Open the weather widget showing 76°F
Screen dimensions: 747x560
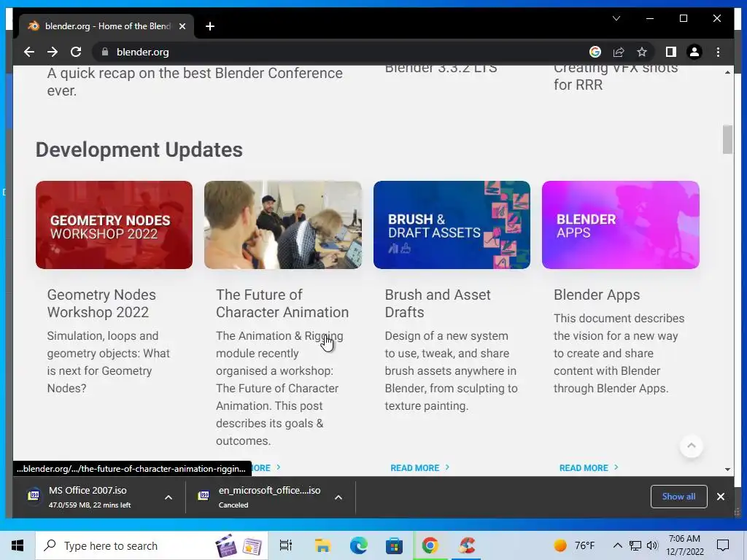coord(574,545)
